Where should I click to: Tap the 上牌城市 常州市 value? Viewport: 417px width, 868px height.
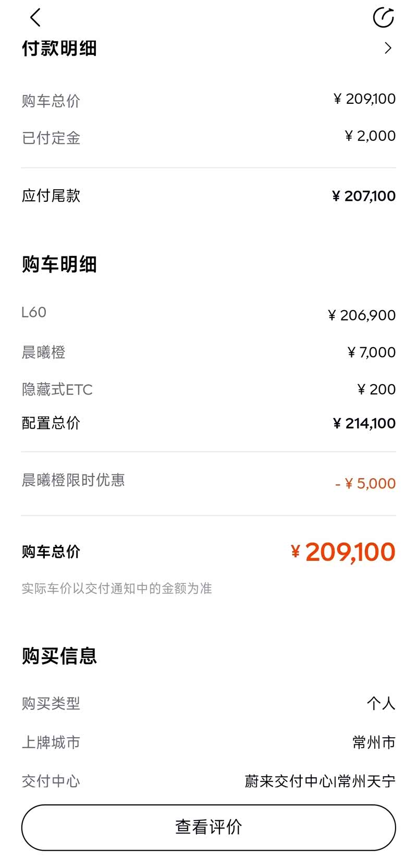pos(374,742)
